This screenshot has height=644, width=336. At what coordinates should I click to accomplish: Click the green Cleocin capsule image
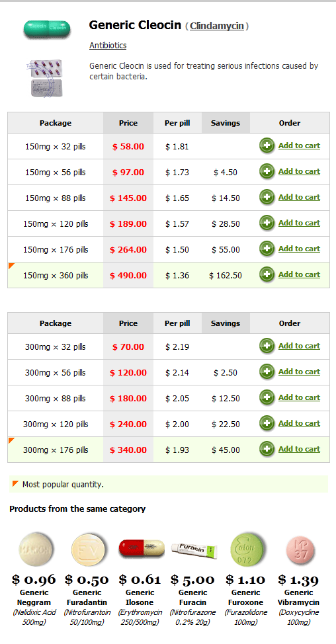tap(46, 29)
